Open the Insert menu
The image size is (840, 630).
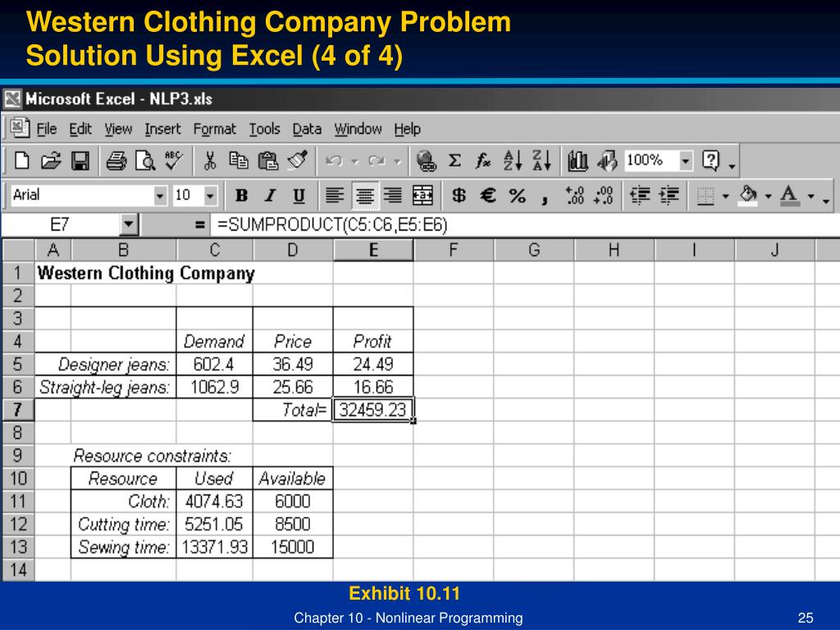point(162,129)
